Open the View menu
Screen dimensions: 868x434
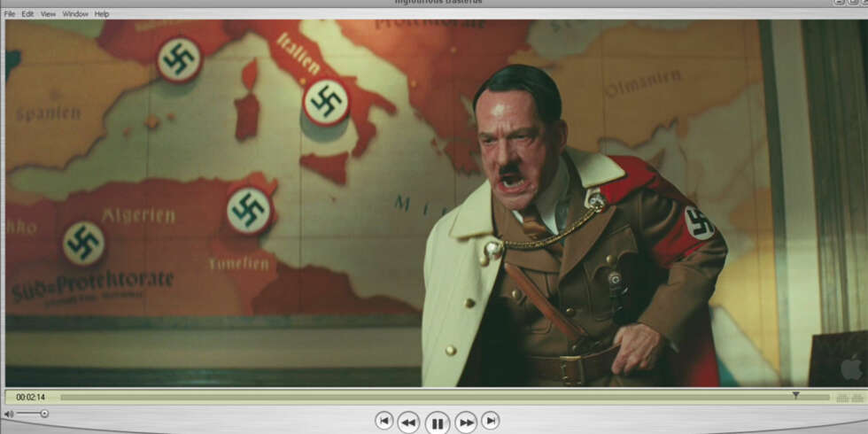(48, 14)
